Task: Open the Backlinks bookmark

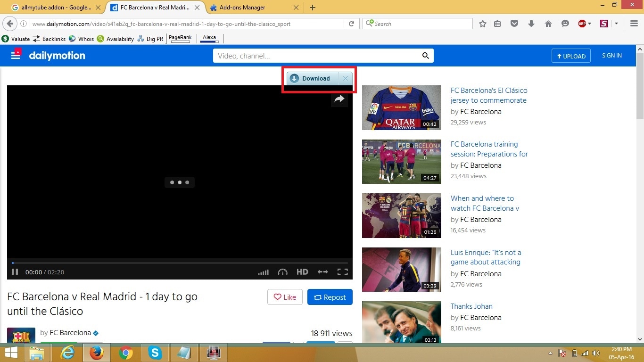Action: tap(49, 39)
